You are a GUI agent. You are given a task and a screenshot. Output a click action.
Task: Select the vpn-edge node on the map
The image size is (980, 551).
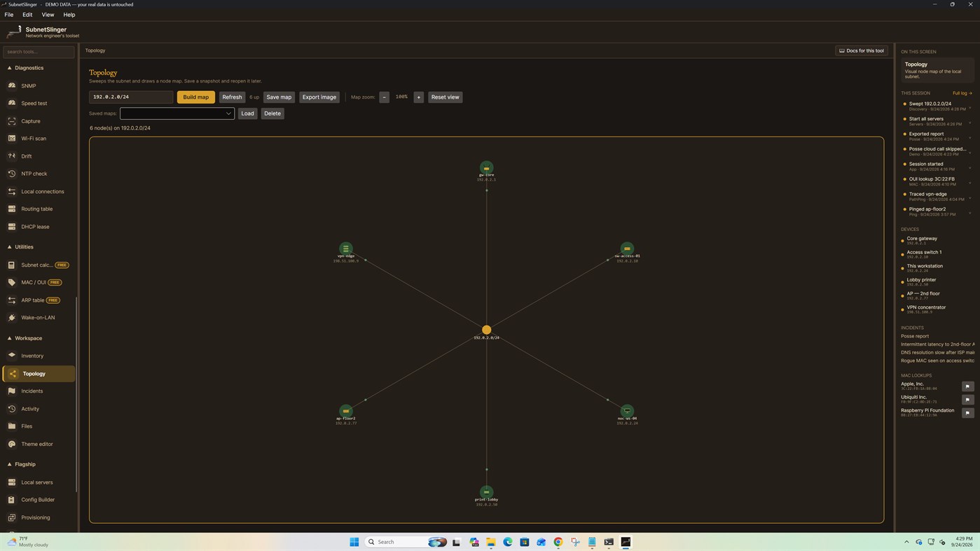pyautogui.click(x=345, y=249)
